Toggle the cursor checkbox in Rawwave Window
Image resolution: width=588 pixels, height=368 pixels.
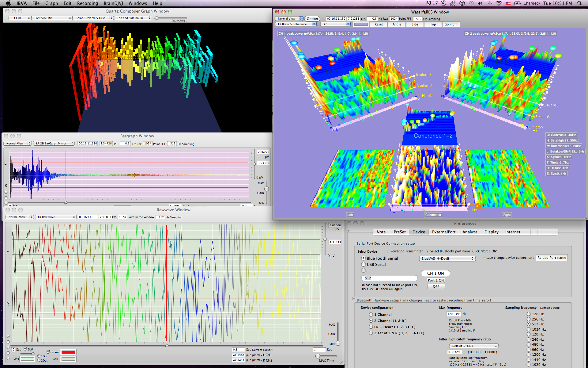48,352
